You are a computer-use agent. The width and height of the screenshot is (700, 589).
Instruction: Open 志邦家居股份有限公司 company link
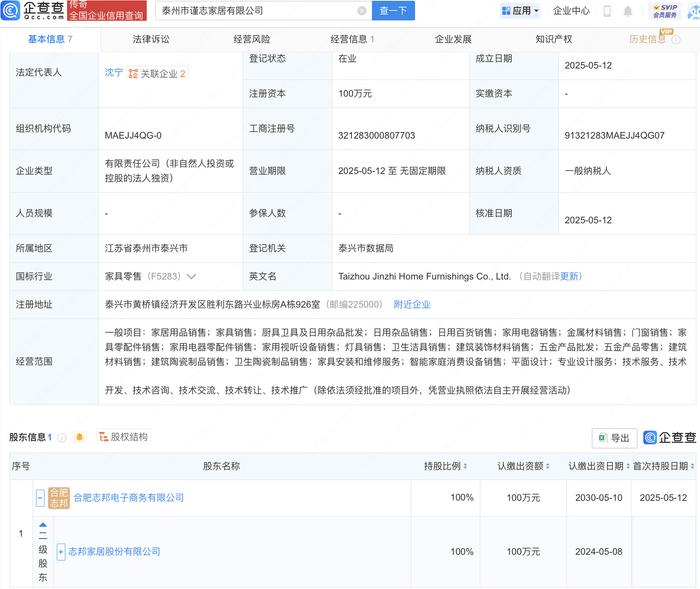point(114,552)
